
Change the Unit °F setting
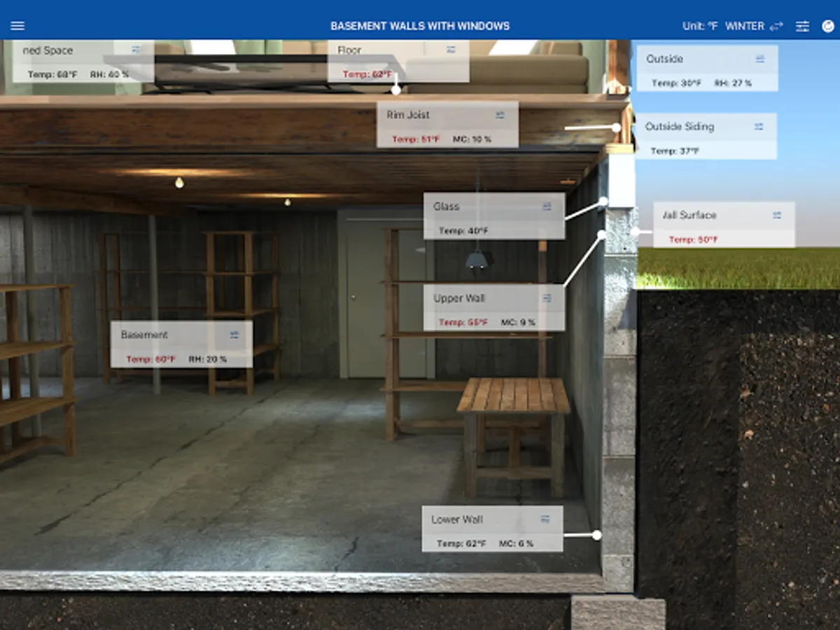[x=700, y=26]
